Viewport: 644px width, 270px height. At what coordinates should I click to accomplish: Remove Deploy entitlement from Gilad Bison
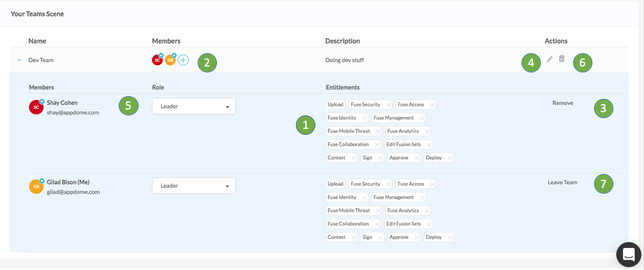(448, 237)
